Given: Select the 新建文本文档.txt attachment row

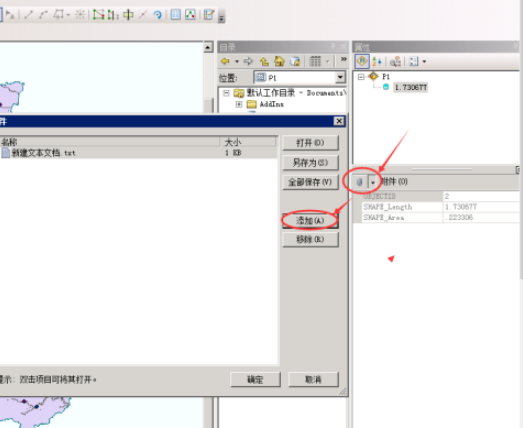Looking at the screenshot, I should tap(138, 153).
